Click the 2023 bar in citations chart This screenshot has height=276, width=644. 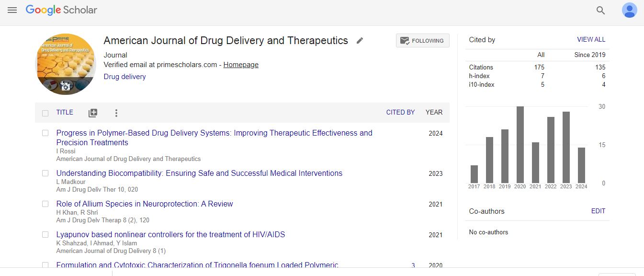[566, 148]
